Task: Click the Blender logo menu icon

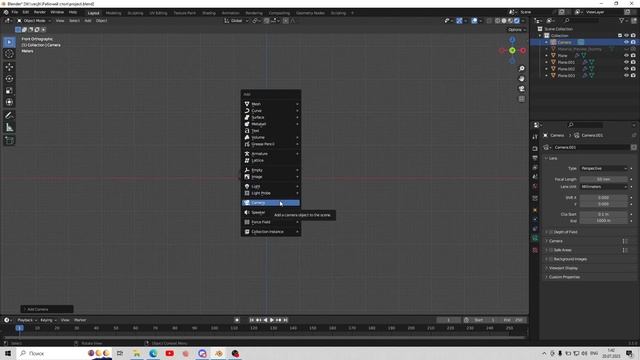Action: [6, 13]
